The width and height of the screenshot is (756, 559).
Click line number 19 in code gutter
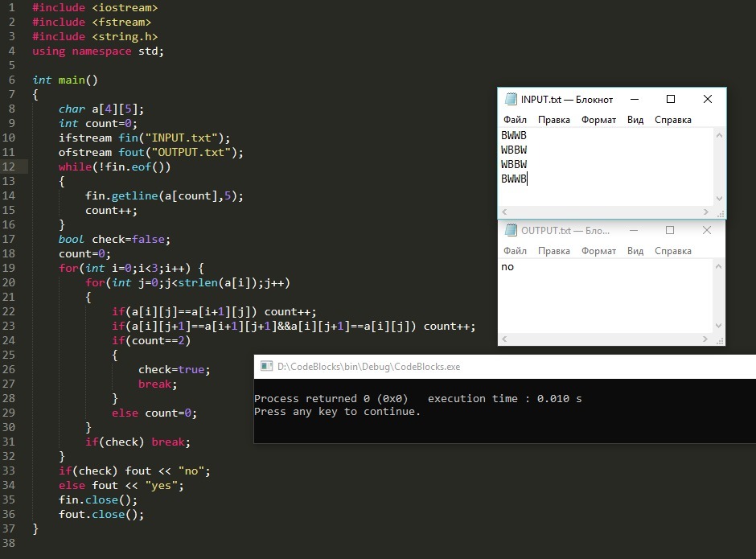(x=9, y=268)
